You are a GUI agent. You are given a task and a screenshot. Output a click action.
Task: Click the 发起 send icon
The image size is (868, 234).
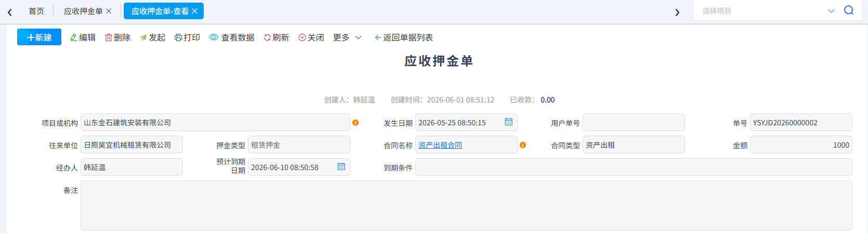tap(143, 37)
